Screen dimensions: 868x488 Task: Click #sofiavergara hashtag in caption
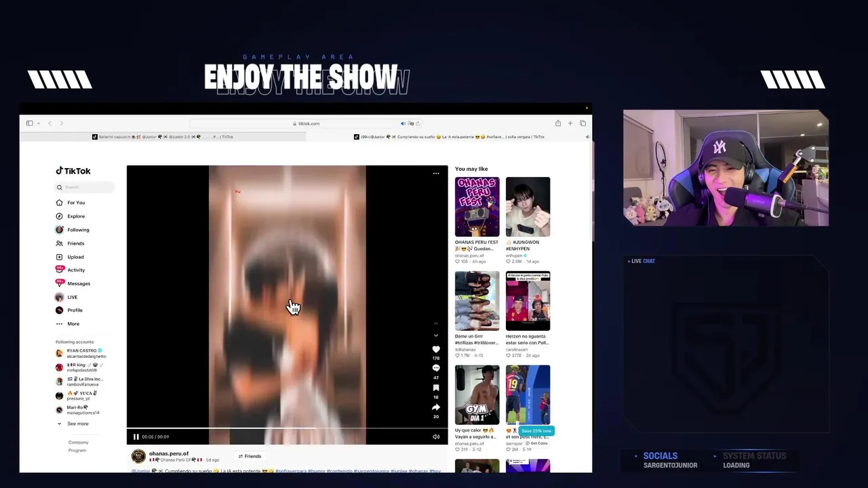point(291,471)
